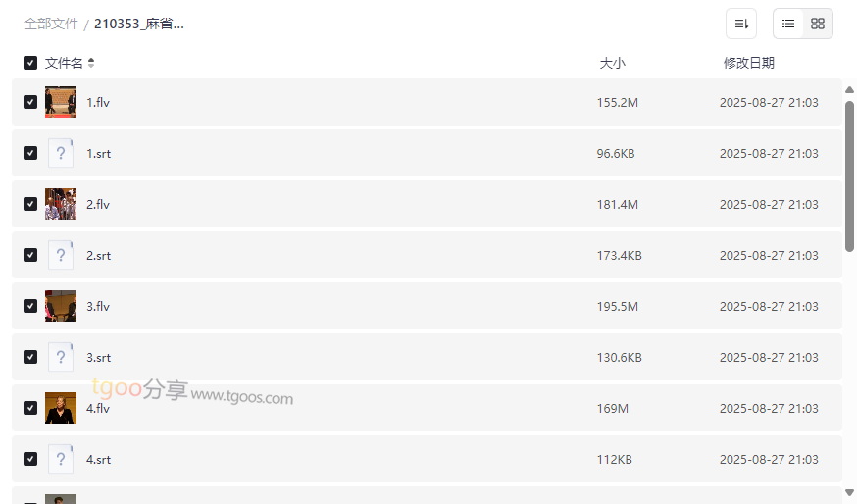Click the 修改日期 column header
The height and width of the screenshot is (504, 857).
click(748, 63)
